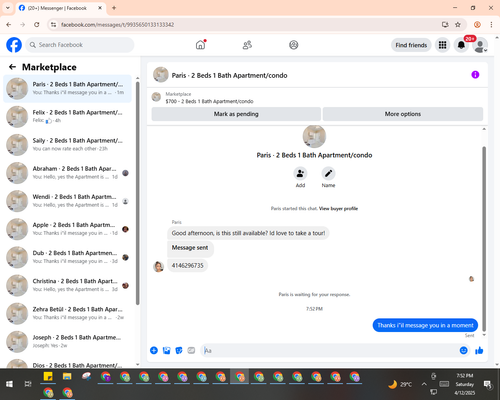This screenshot has width=500, height=400.
Task: Open the Sally conversation
Action: [67, 145]
